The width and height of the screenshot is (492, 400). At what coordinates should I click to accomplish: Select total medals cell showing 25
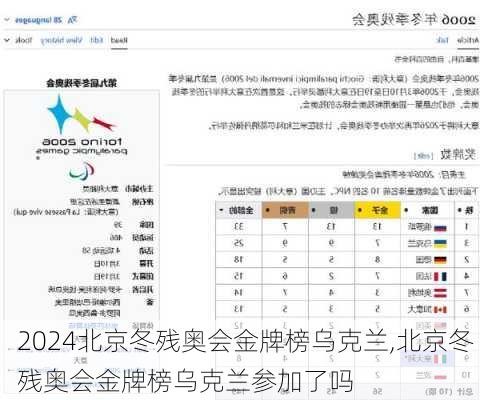click(239, 243)
